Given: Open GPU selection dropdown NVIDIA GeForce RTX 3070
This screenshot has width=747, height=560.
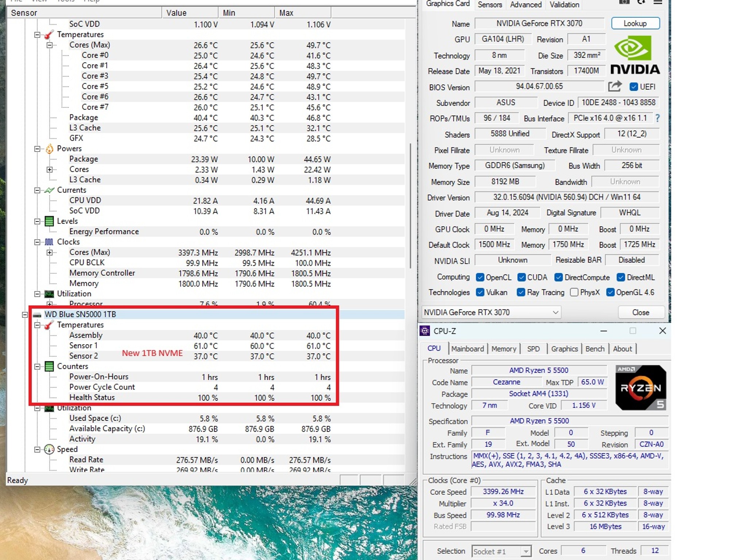Looking at the screenshot, I should click(x=491, y=312).
